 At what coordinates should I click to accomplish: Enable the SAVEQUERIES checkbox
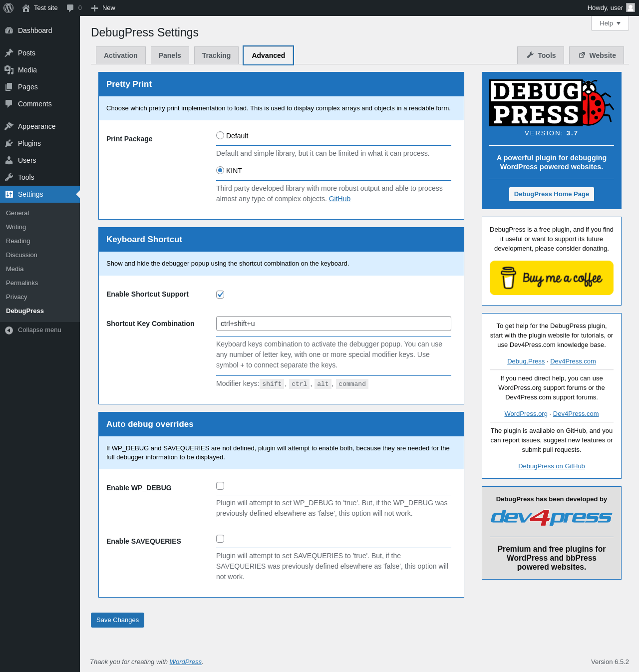coord(220,539)
